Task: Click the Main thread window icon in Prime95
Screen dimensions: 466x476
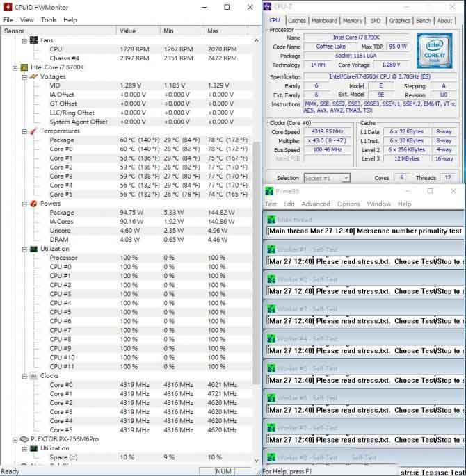Action: [x=271, y=220]
